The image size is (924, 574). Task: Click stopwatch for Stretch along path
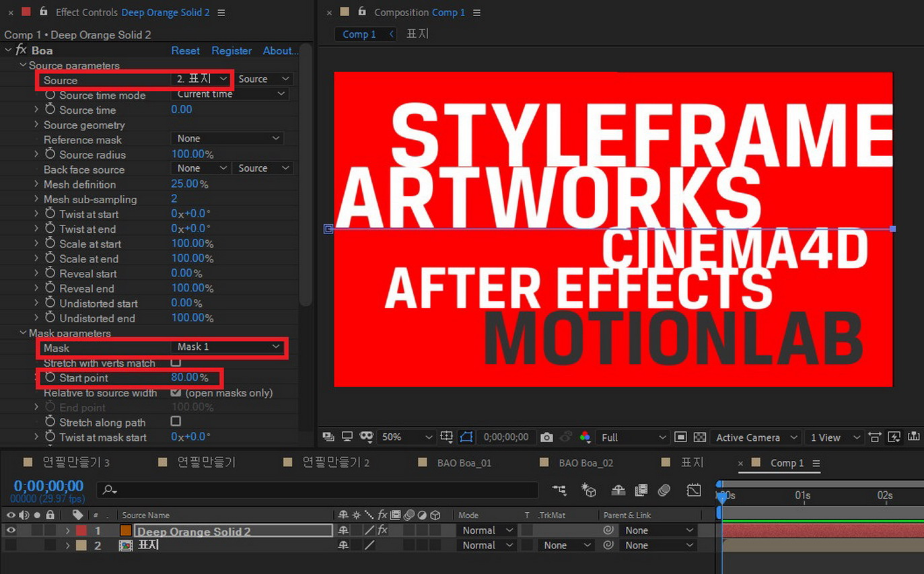[x=50, y=421]
